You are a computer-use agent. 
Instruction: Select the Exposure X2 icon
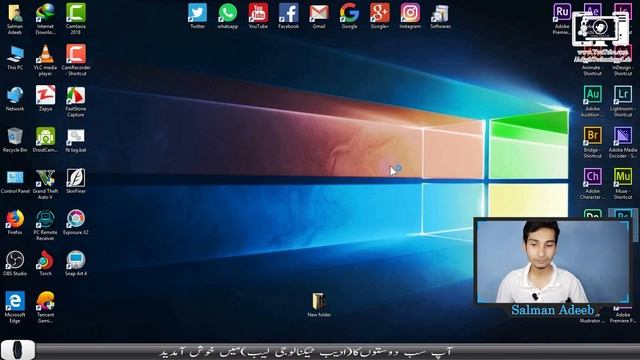[x=76, y=219]
